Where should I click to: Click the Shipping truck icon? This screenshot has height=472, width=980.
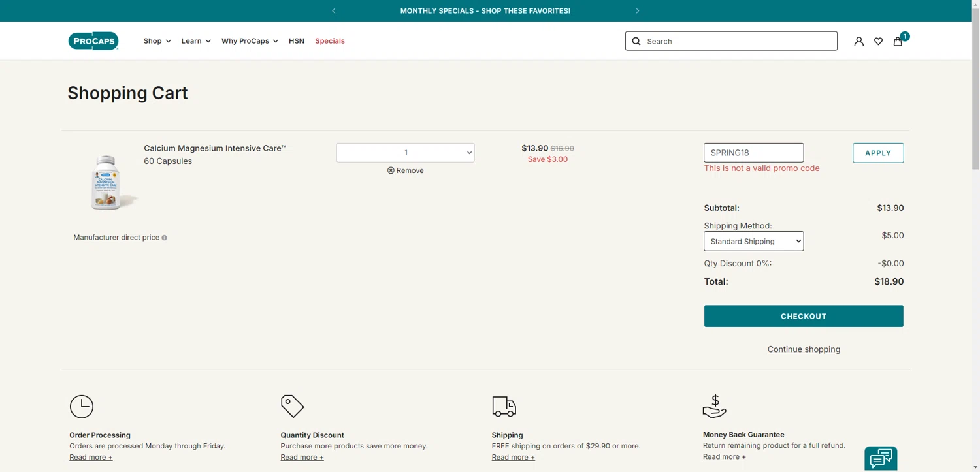504,406
